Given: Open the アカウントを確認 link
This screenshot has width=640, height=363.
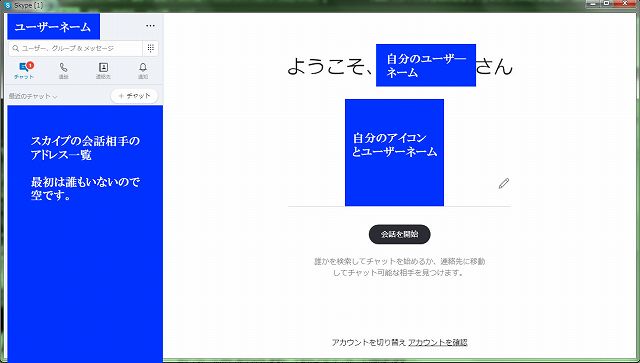Looking at the screenshot, I should point(438,342).
